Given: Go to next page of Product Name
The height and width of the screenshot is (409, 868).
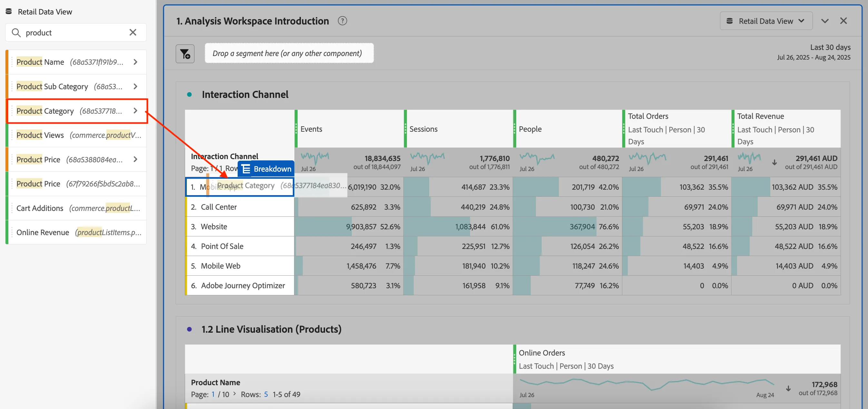Looking at the screenshot, I should point(234,394).
